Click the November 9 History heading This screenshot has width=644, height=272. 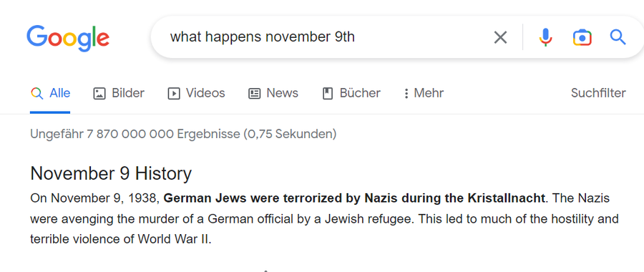coord(111,173)
